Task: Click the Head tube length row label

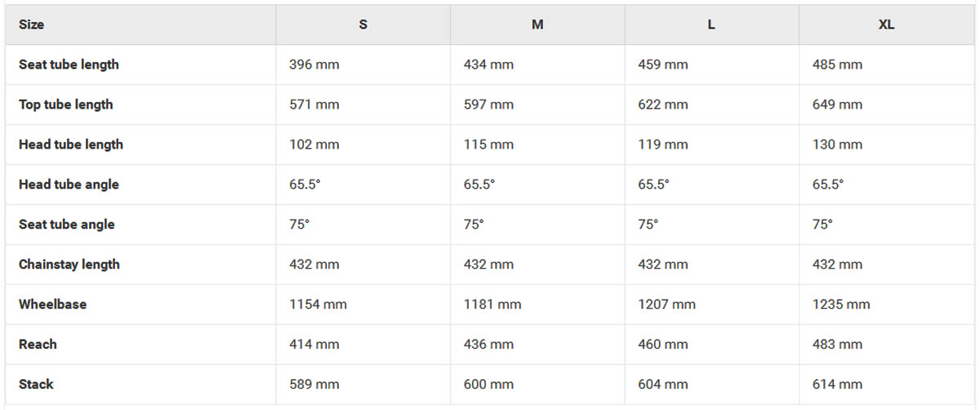Action: 71,145
